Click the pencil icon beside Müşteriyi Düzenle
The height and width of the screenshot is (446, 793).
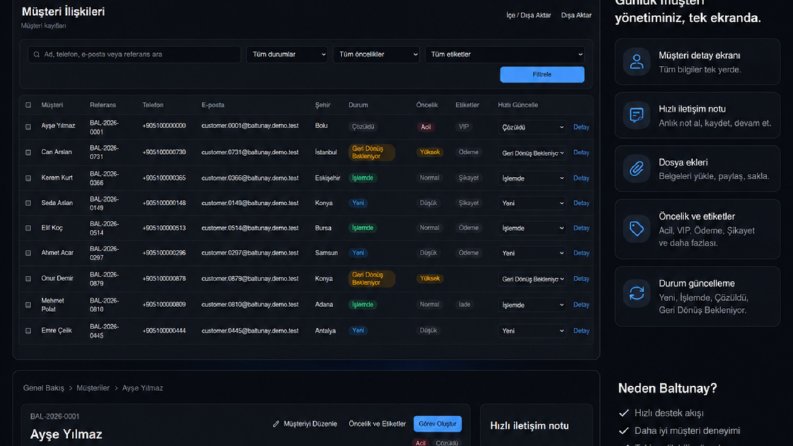pos(276,424)
